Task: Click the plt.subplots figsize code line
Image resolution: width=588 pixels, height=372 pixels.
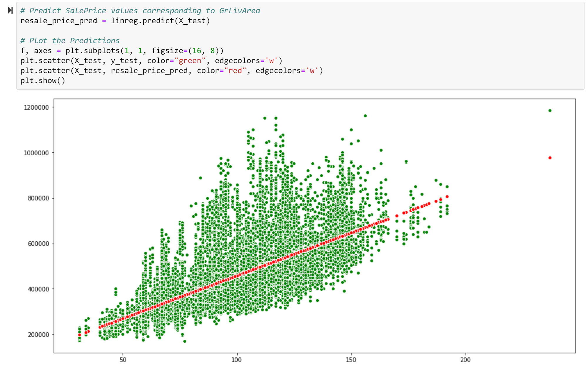Action: [122, 51]
